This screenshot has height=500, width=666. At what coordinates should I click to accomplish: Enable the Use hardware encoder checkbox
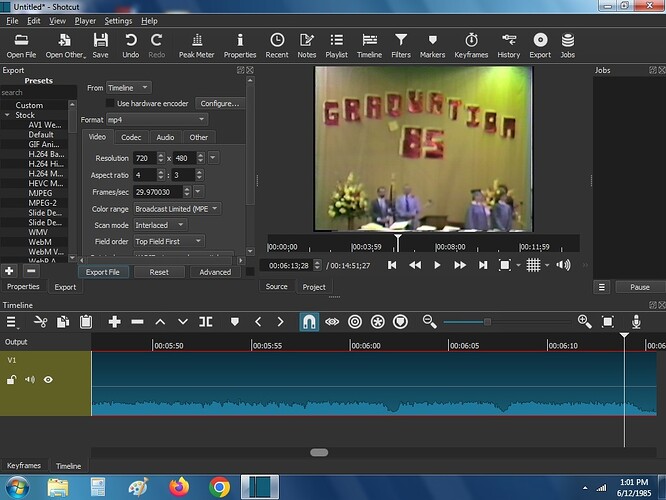point(110,103)
